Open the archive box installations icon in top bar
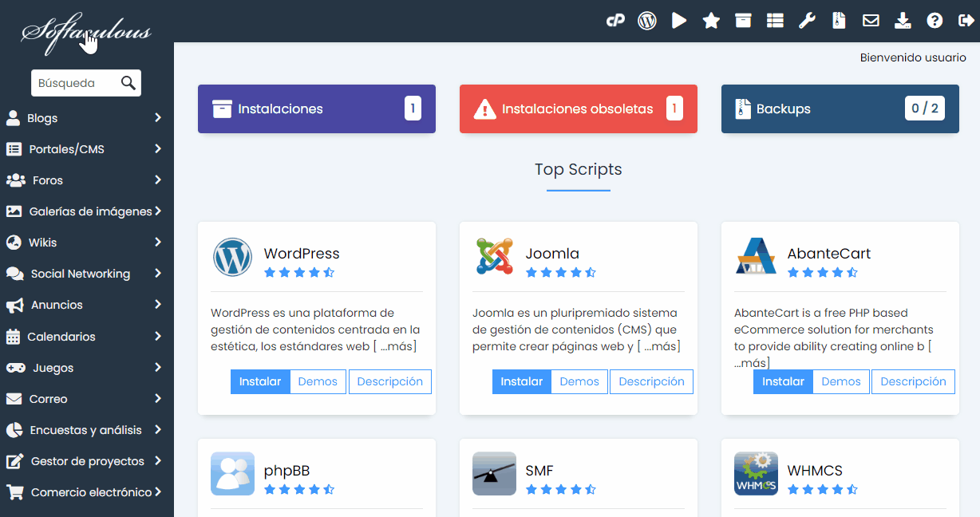This screenshot has width=980, height=517. 743,21
